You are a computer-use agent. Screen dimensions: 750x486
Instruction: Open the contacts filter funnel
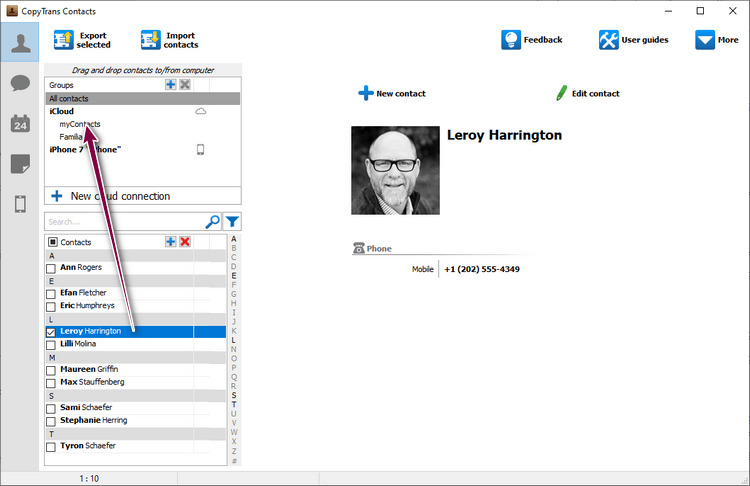pyautogui.click(x=232, y=221)
